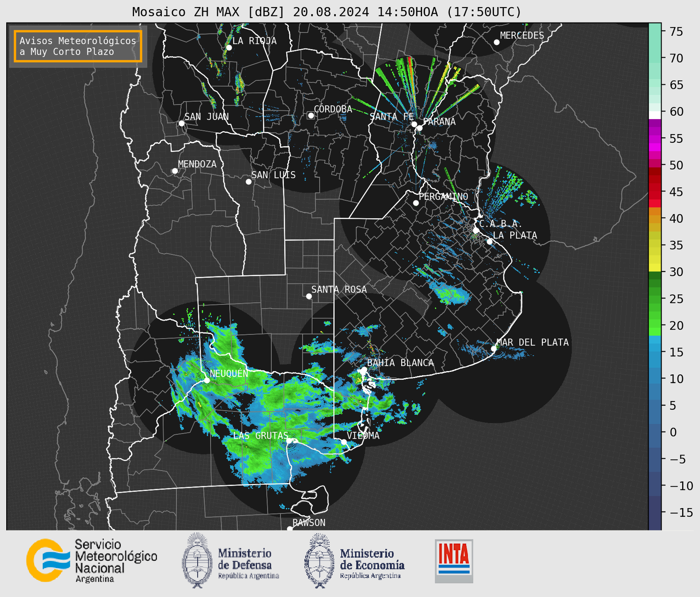Click the INTA logo
The height and width of the screenshot is (597, 700).
[454, 561]
